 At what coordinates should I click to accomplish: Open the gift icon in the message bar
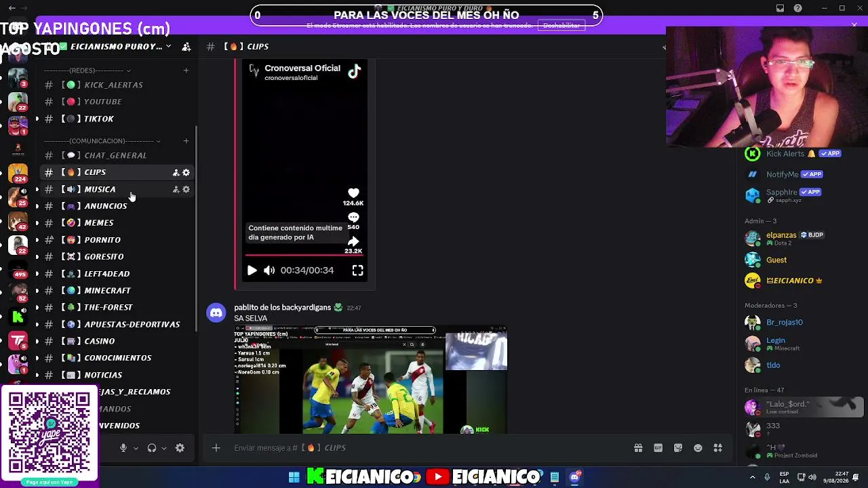coord(638,448)
